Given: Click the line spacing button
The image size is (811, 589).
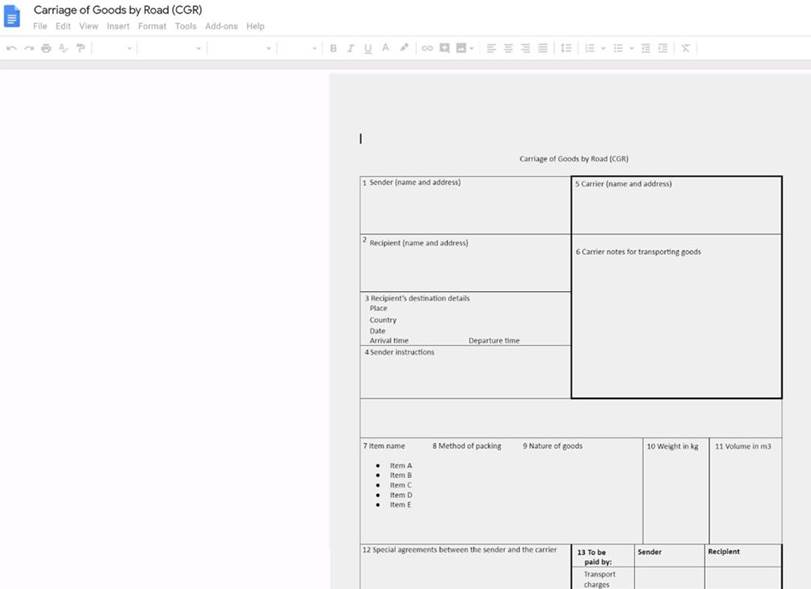Looking at the screenshot, I should [x=566, y=48].
